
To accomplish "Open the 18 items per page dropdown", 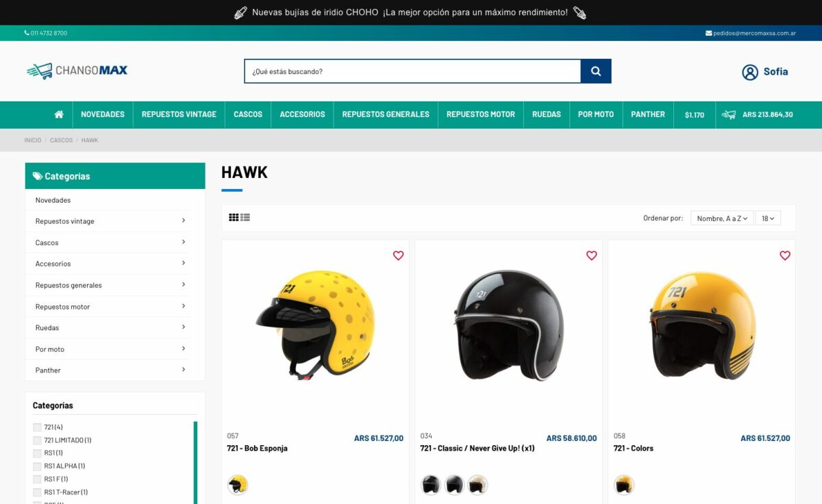I will pos(768,218).
